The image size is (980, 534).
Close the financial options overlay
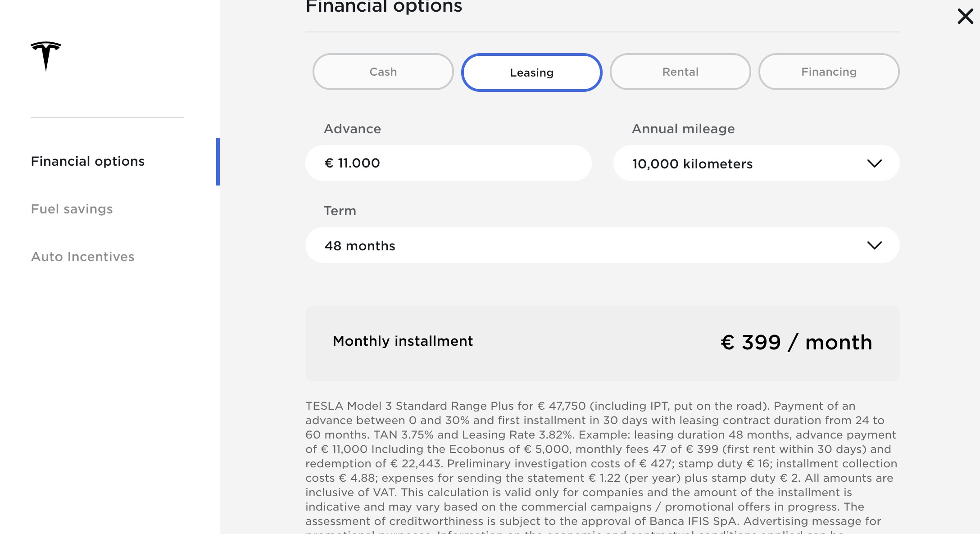click(965, 17)
